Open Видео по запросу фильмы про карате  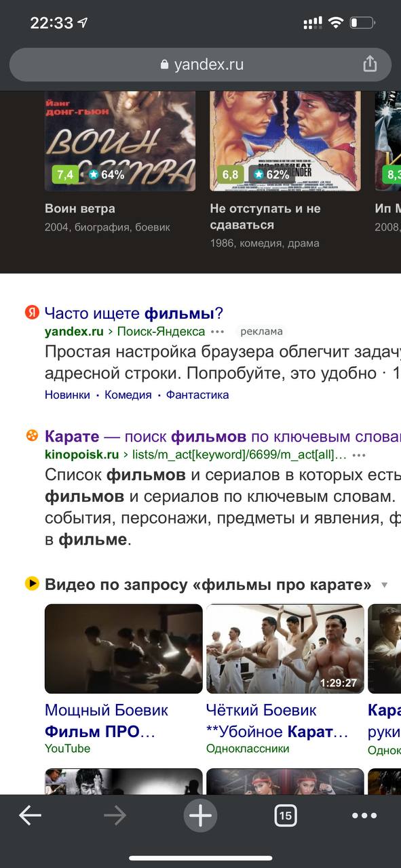tap(208, 585)
